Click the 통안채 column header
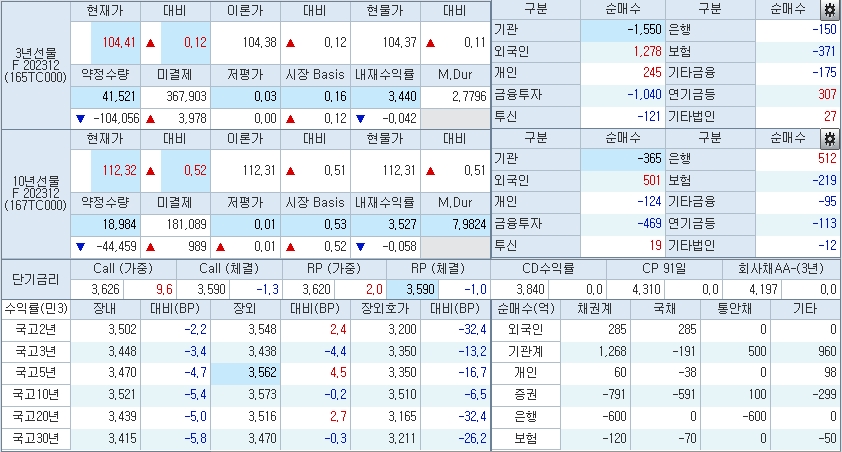This screenshot has width=842, height=452. coord(735,309)
